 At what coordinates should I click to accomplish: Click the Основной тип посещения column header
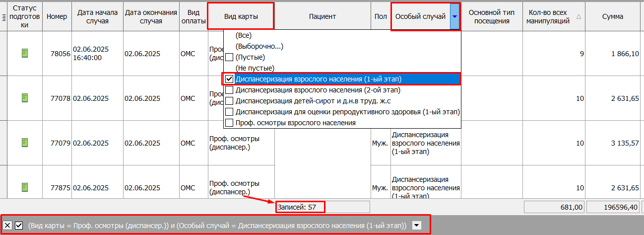492,16
